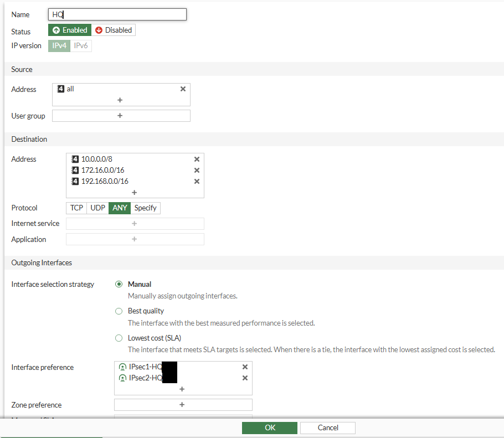The height and width of the screenshot is (438, 504).
Task: Select Lowest cost (SLA) strategy
Action: click(119, 338)
